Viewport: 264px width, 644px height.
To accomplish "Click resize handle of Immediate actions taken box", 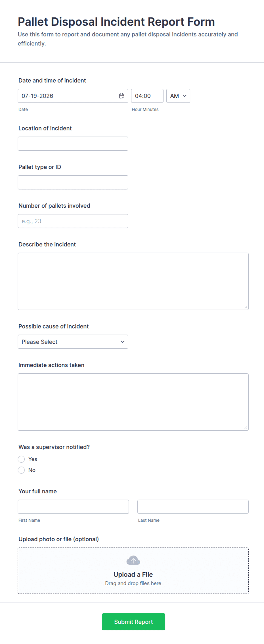I will coord(246,428).
